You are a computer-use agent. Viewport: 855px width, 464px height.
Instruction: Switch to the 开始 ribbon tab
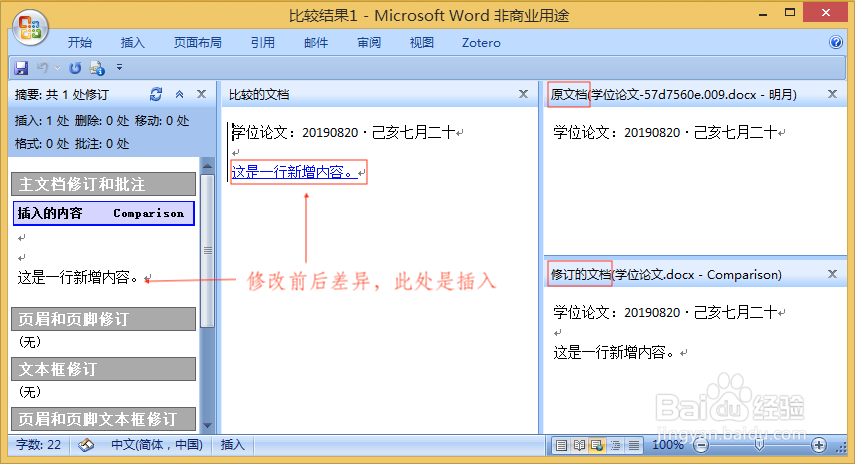(x=80, y=43)
